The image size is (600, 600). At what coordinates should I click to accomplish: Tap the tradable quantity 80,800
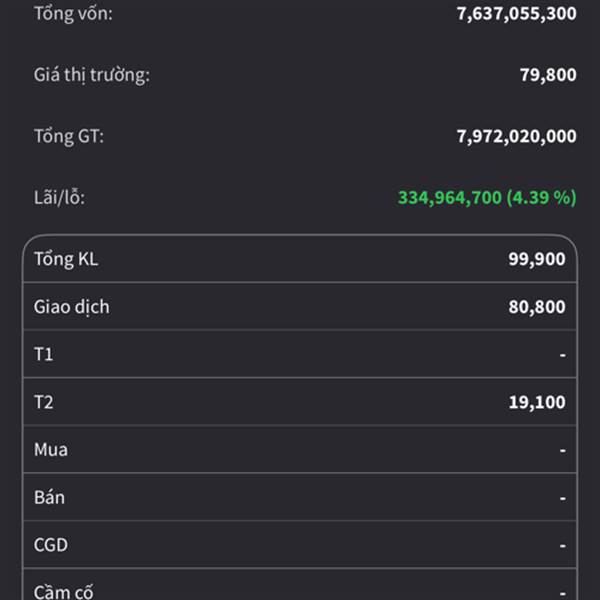(537, 307)
